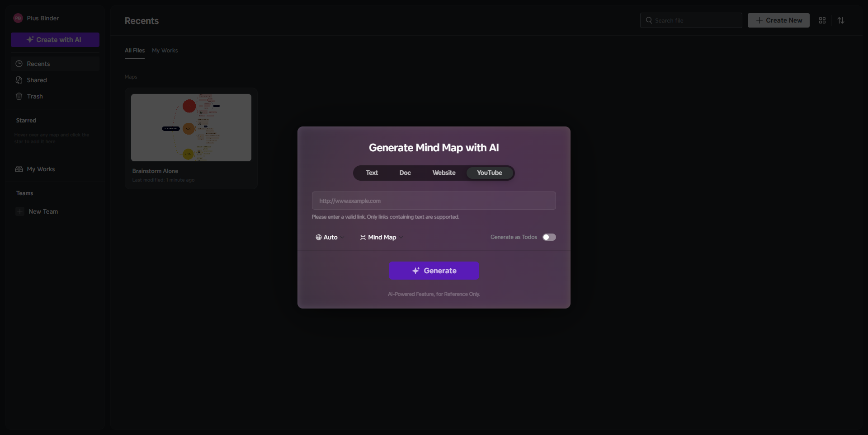Click the sort order arrows icon

click(x=841, y=20)
